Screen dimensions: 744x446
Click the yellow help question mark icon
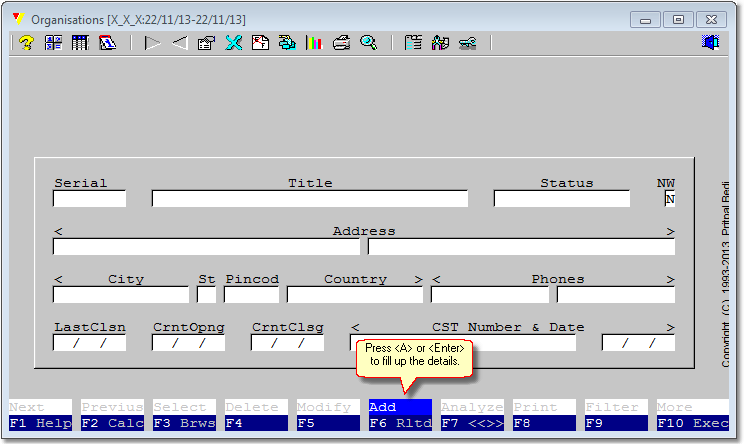pyautogui.click(x=27, y=43)
